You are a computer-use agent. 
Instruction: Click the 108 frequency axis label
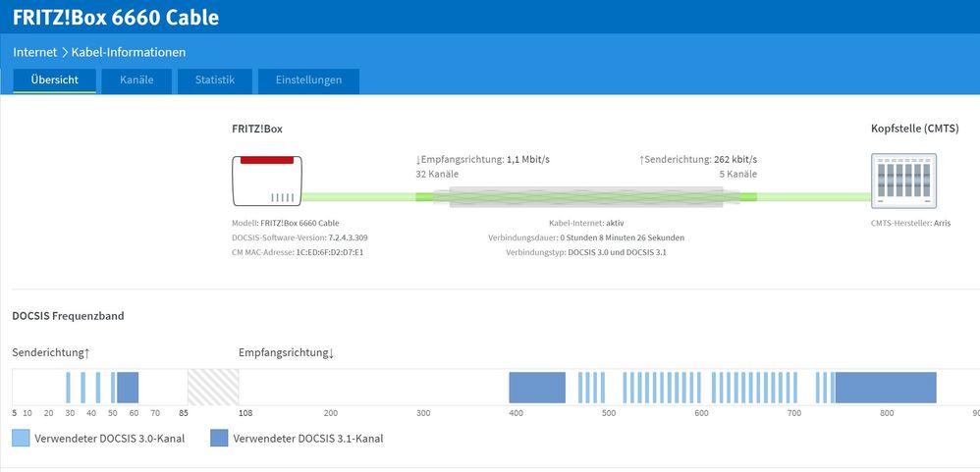coord(245,413)
